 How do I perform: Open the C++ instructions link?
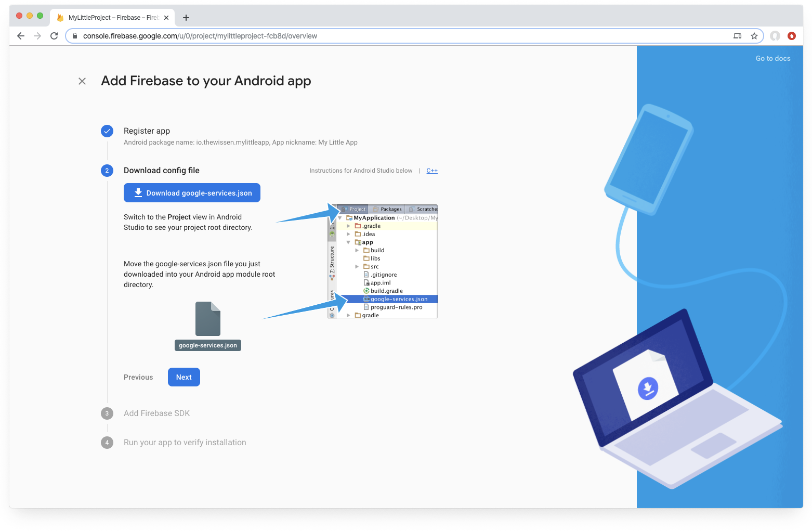432,170
